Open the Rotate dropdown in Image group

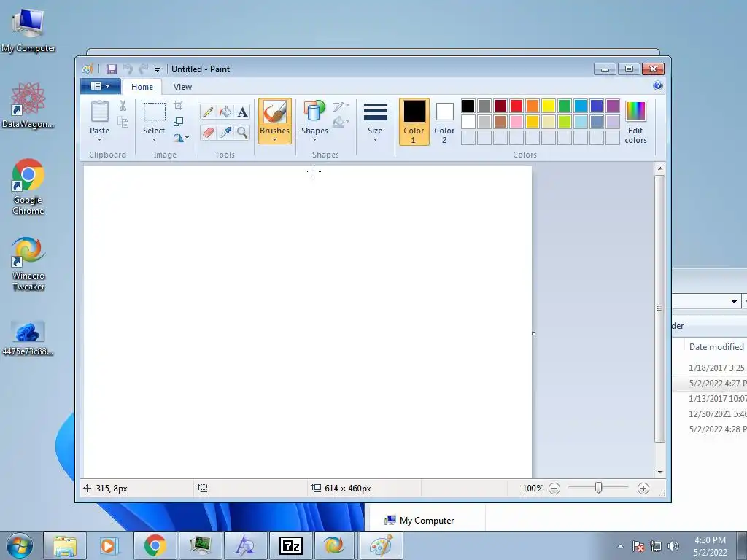coord(181,138)
